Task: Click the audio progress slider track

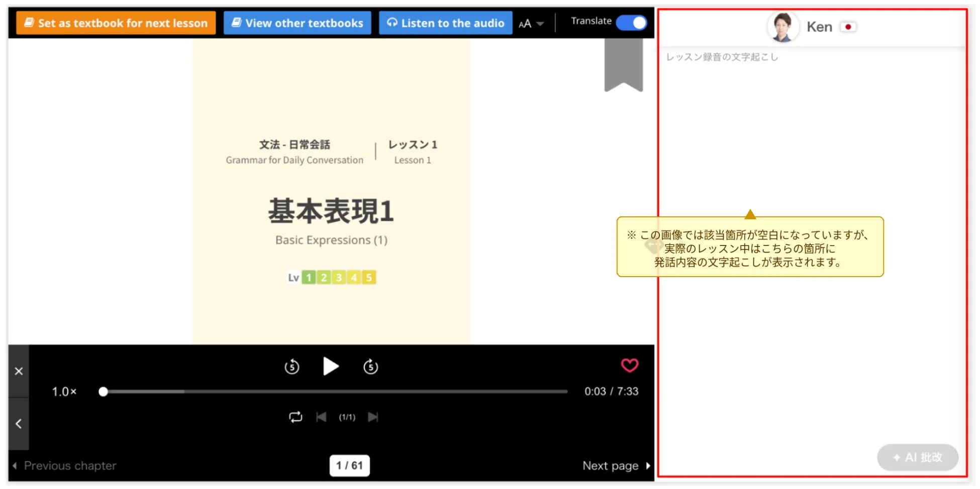Action: tap(335, 392)
